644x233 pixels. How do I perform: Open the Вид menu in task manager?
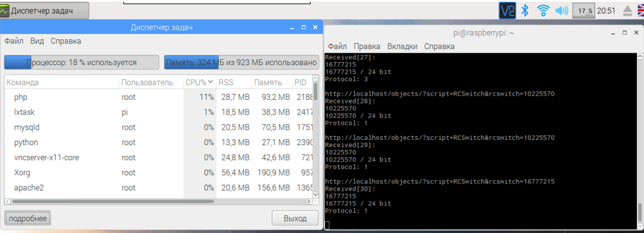tap(37, 41)
